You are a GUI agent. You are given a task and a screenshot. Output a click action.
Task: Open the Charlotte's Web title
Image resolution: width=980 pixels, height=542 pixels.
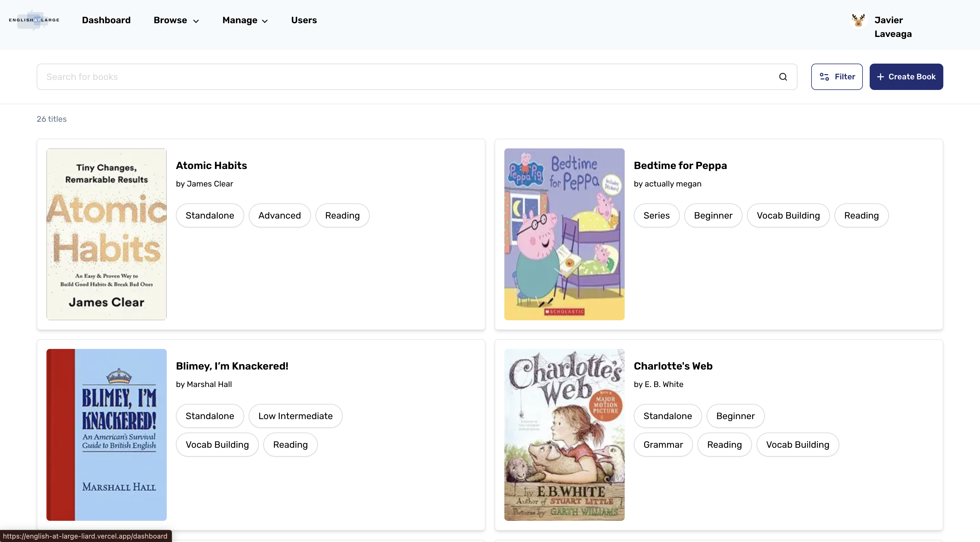pos(673,366)
